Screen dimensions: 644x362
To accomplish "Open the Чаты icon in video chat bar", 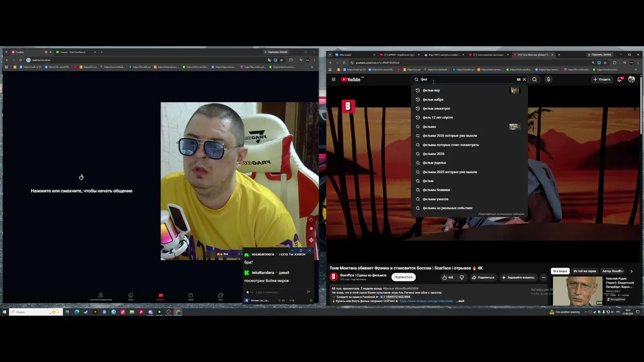I will [x=220, y=296].
